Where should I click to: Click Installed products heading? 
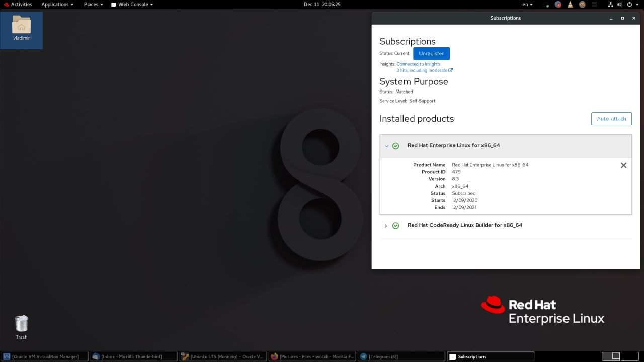click(x=417, y=119)
